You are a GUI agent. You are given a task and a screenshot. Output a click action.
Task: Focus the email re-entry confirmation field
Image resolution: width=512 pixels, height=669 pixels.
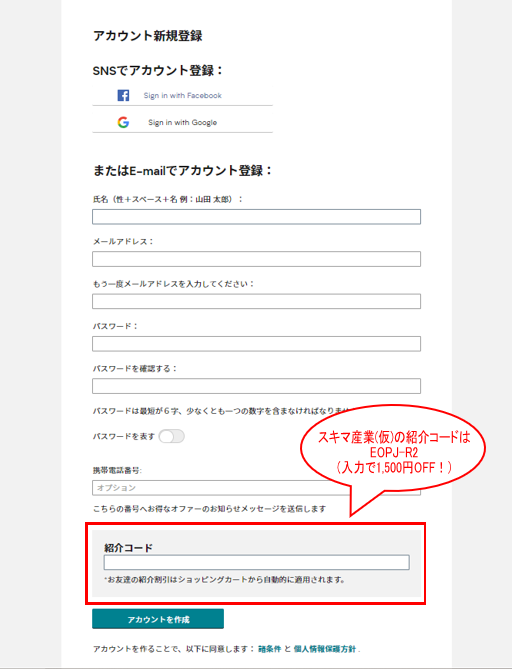(256, 301)
